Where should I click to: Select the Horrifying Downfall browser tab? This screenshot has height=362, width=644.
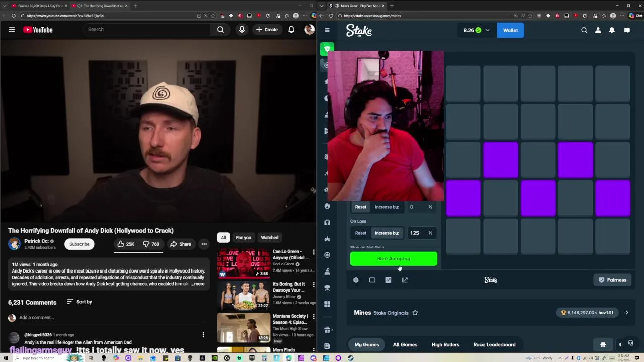click(x=99, y=6)
